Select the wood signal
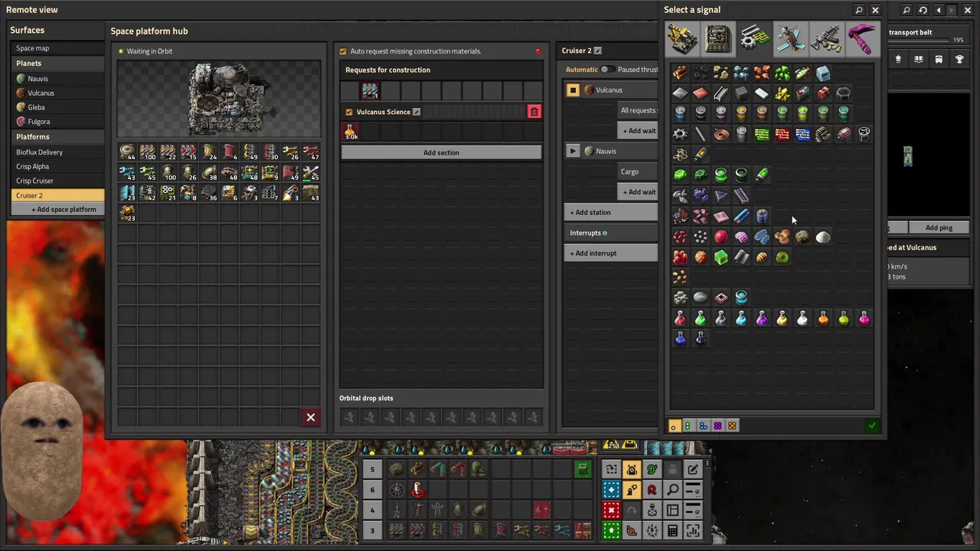980x551 pixels. (680, 73)
